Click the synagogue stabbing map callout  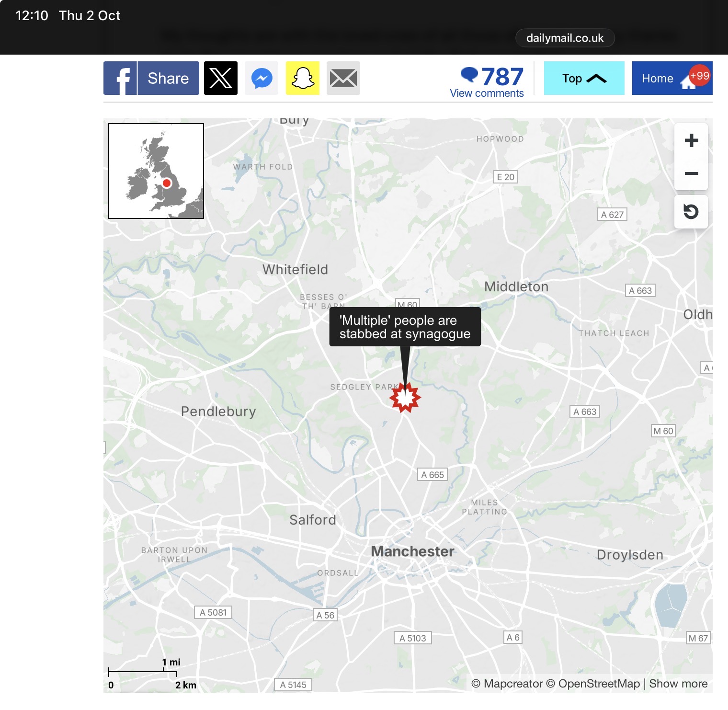405,327
